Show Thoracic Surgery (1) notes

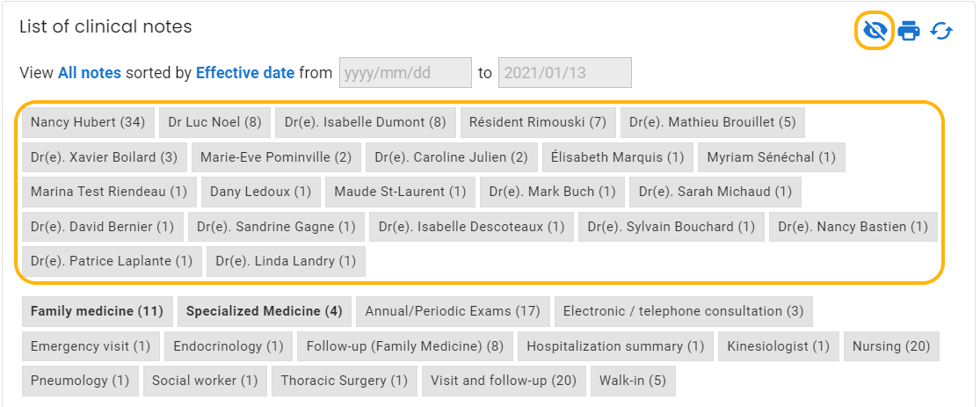[344, 381]
